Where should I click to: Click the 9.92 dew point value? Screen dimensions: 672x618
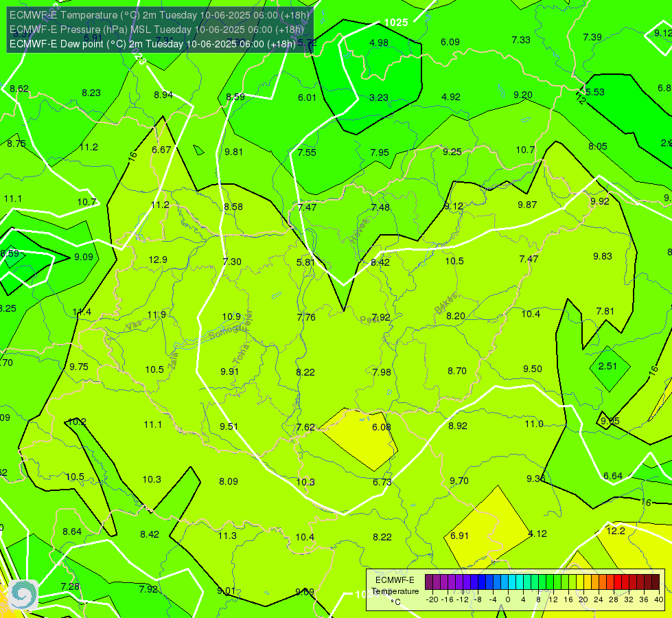599,202
